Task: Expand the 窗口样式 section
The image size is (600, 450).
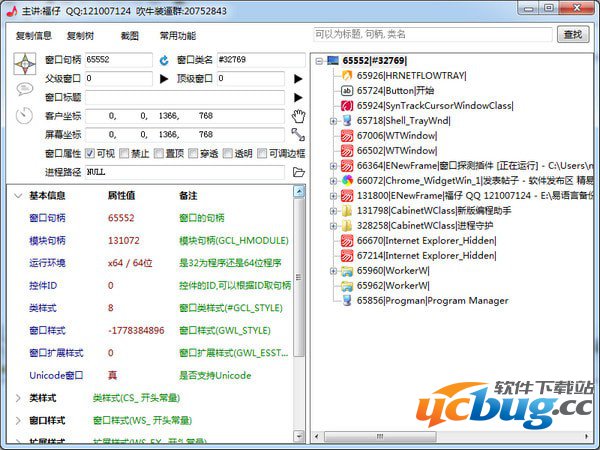Action: (x=18, y=421)
